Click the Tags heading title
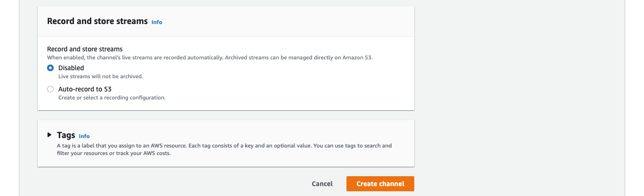This screenshot has height=196, width=644. (66, 135)
